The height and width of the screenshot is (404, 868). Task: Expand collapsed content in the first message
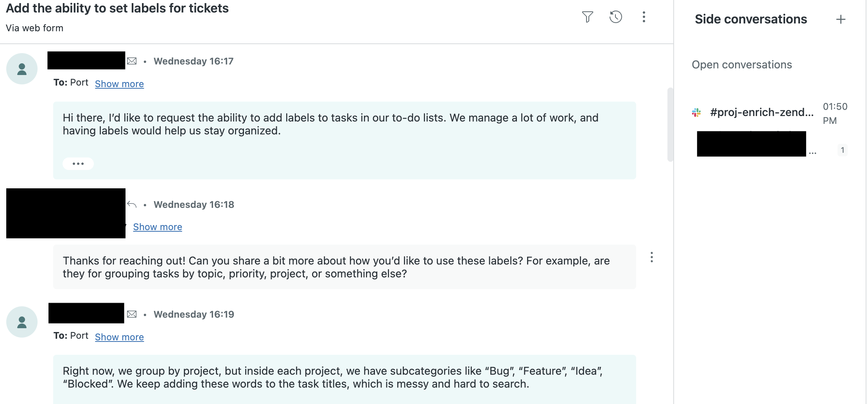coord(78,164)
